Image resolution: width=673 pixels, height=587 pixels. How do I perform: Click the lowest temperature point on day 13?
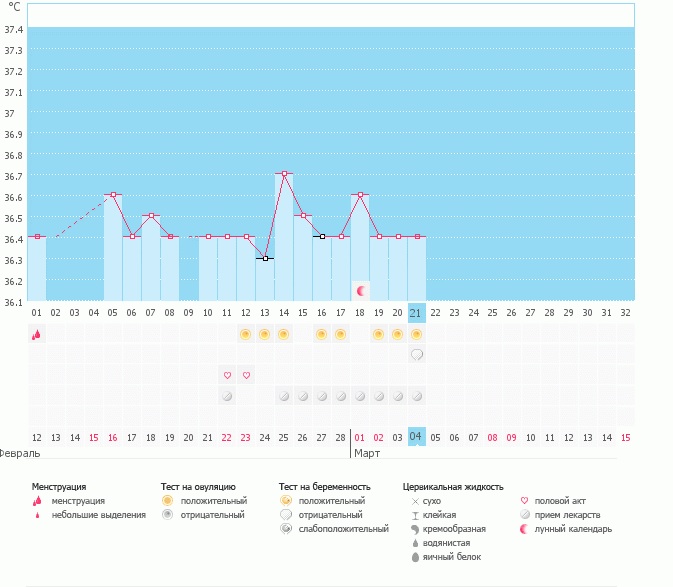265,258
